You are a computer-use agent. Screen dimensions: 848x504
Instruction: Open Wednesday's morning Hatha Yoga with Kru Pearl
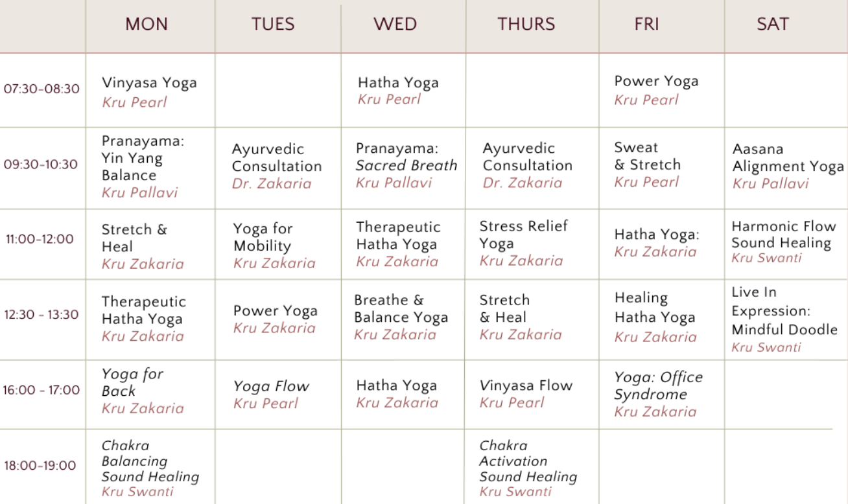[x=398, y=83]
